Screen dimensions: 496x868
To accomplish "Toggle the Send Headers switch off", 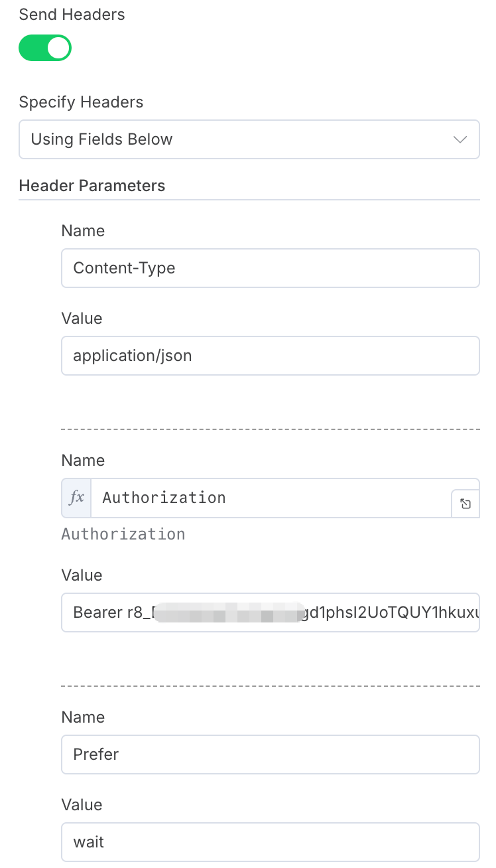I will tap(45, 48).
